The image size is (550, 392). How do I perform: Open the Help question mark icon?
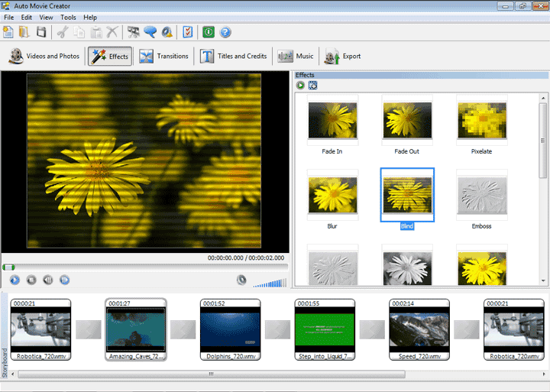225,32
